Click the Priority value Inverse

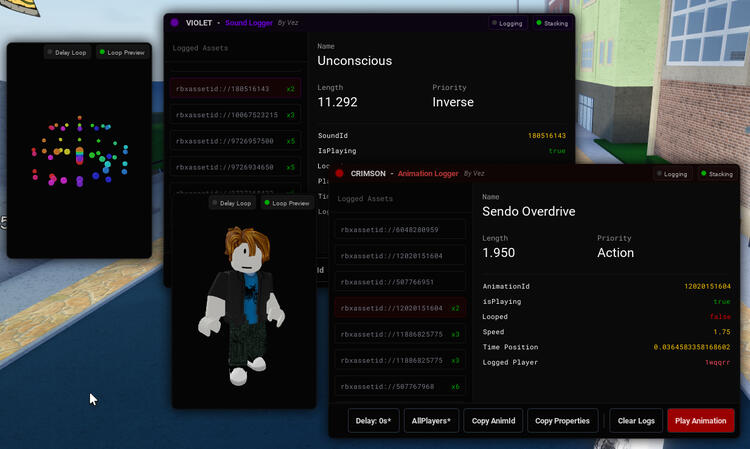point(453,102)
